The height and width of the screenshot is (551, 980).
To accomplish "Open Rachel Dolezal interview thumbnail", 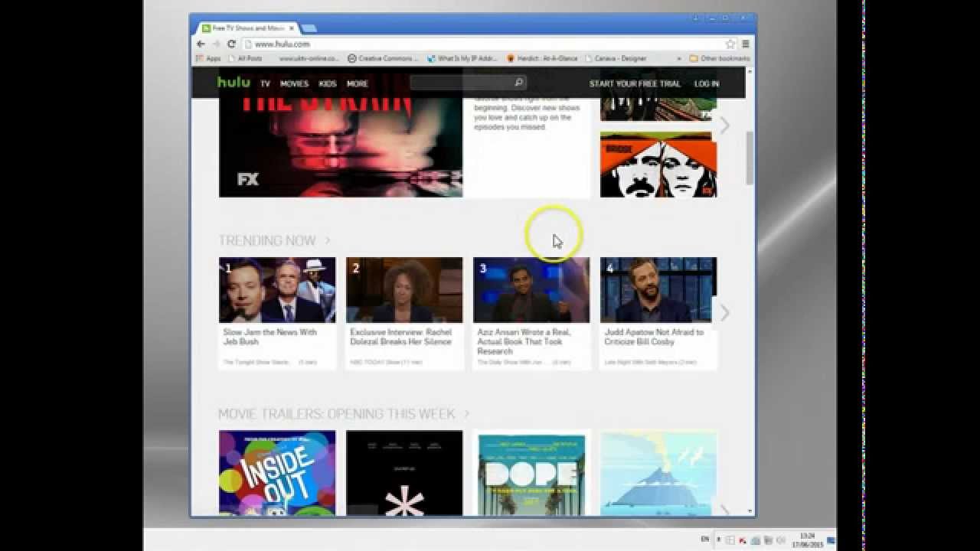I will point(404,290).
